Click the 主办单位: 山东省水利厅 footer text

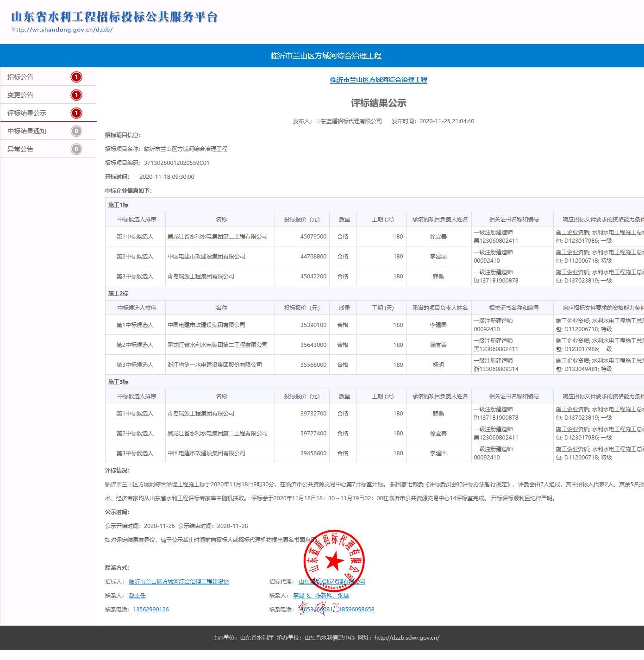click(x=243, y=638)
